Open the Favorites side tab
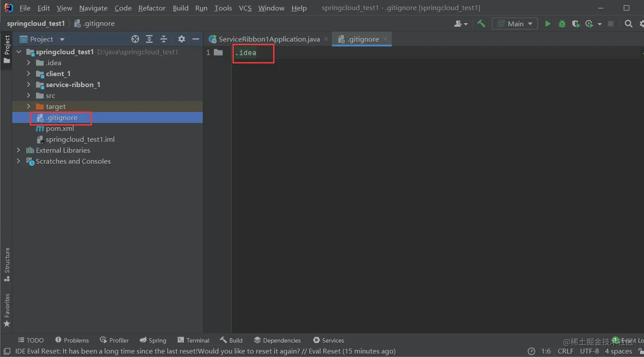The width and height of the screenshot is (644, 357). 7,310
